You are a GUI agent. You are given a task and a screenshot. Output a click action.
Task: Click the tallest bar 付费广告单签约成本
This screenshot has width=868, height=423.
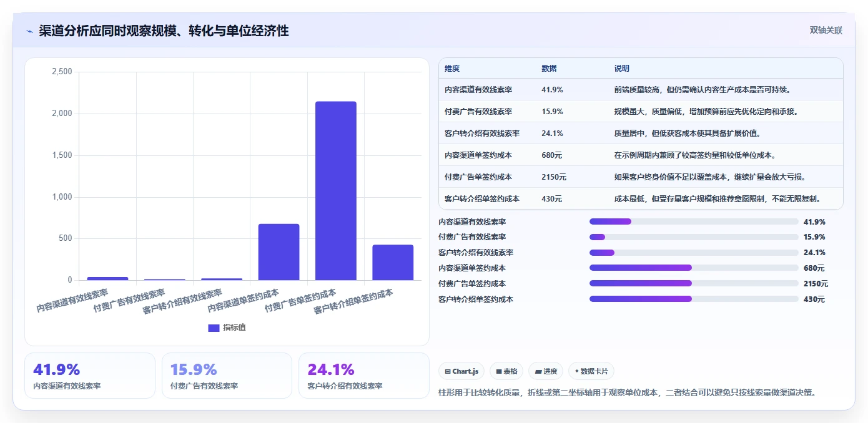pos(336,191)
